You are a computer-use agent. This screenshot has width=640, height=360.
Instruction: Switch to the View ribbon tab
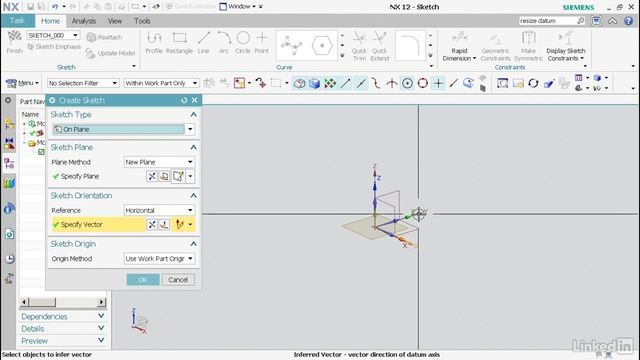[x=115, y=21]
